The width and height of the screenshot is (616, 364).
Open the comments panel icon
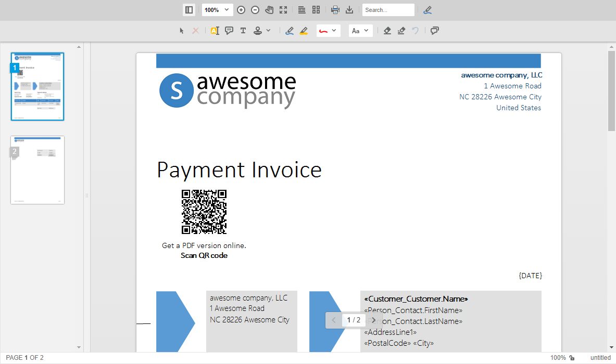pyautogui.click(x=434, y=31)
